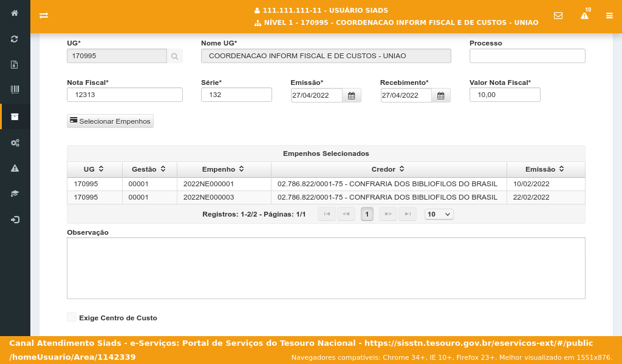Sort table by Empenho column

(x=224, y=169)
